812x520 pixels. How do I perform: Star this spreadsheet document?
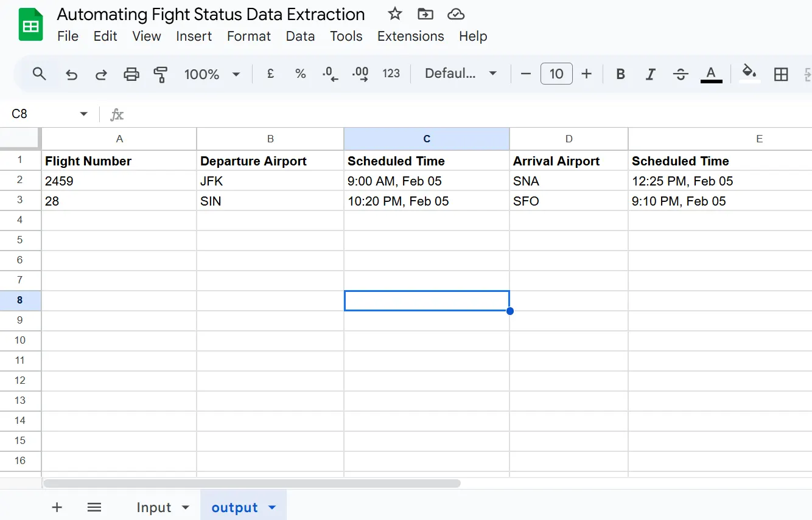(x=395, y=14)
